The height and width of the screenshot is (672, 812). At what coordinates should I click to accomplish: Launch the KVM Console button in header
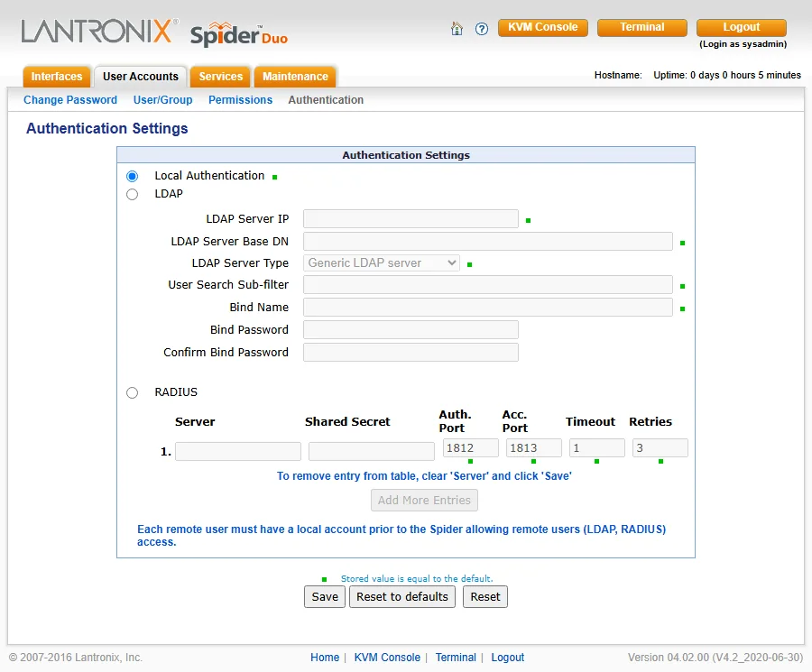pos(543,27)
